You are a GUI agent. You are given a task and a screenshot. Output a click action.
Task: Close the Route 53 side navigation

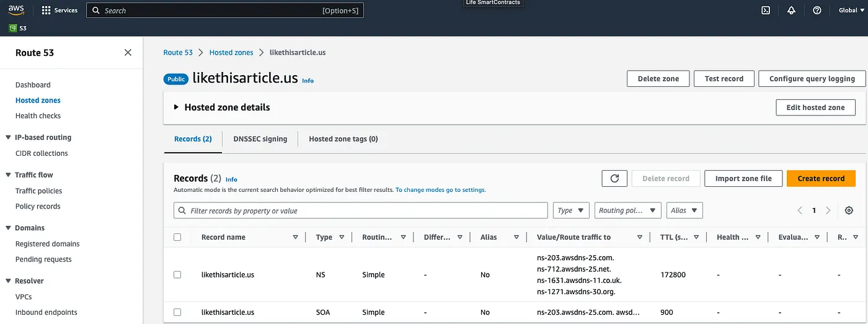coord(128,53)
